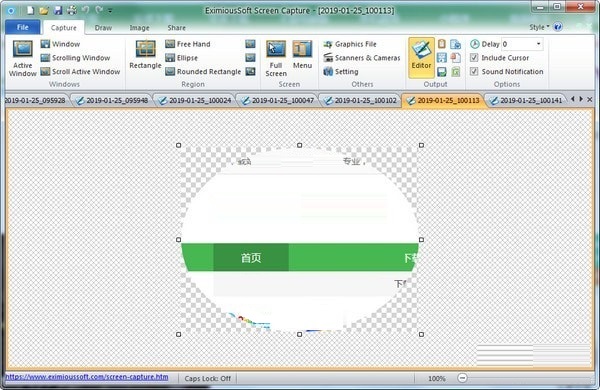Select blue floppy disk output icon
This screenshot has height=390, width=600.
coord(442,58)
